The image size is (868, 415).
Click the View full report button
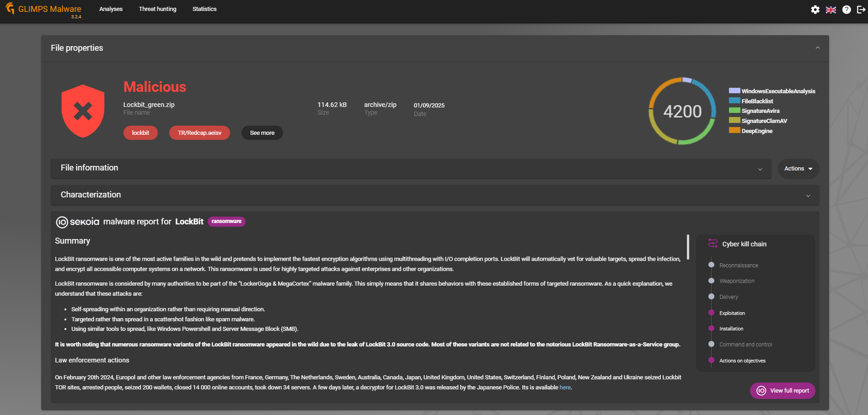(782, 391)
